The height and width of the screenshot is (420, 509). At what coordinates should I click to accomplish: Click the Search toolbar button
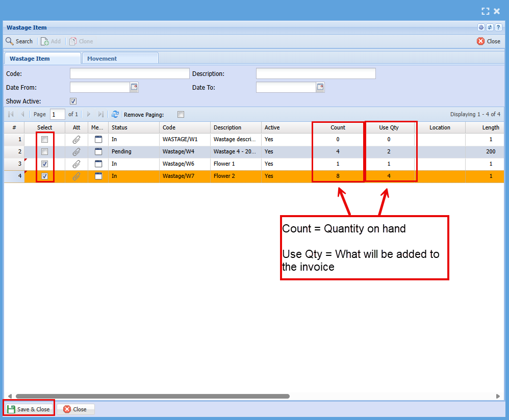coord(19,41)
